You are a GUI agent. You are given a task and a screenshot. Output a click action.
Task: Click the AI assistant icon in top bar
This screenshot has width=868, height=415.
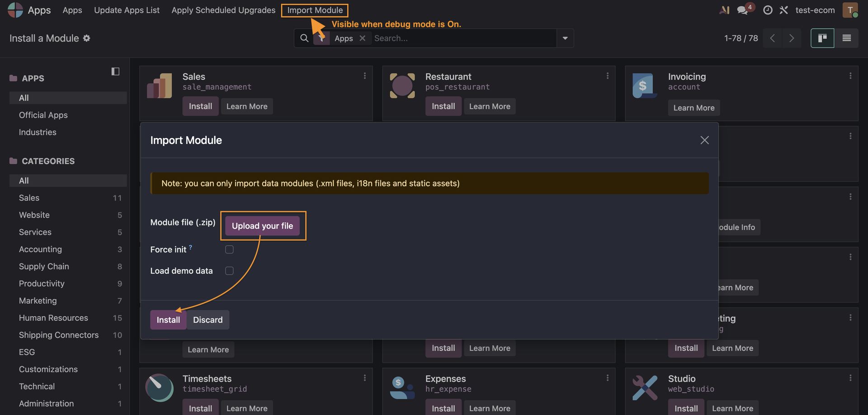724,10
